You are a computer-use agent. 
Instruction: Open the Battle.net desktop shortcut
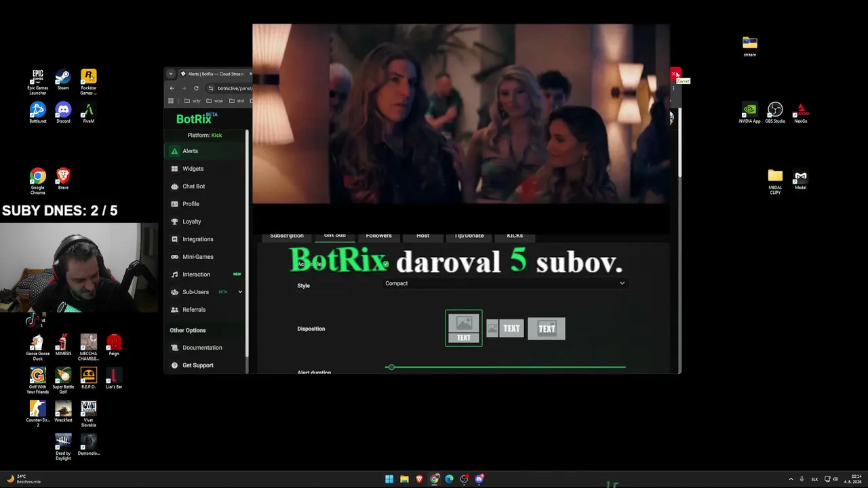click(x=38, y=113)
